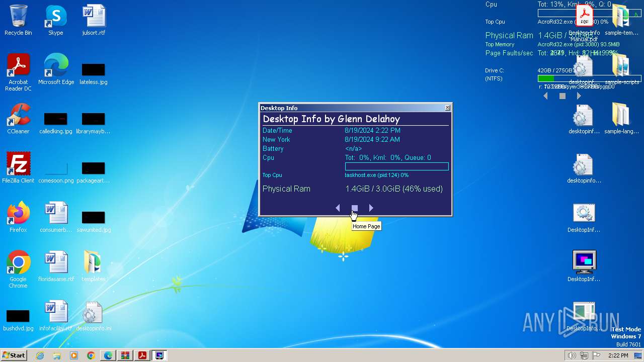Click taskhost.exe (pid:124) 0% text
644x362 pixels.
point(377,175)
